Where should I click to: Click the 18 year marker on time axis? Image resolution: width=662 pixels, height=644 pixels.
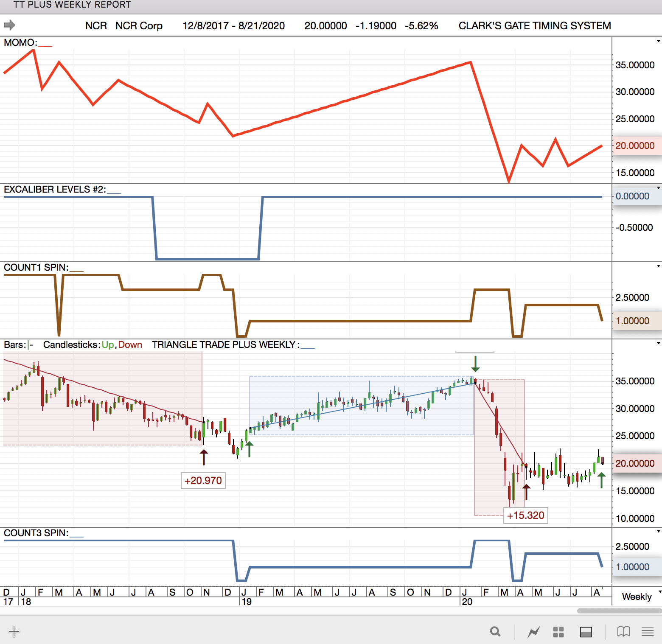(26, 602)
